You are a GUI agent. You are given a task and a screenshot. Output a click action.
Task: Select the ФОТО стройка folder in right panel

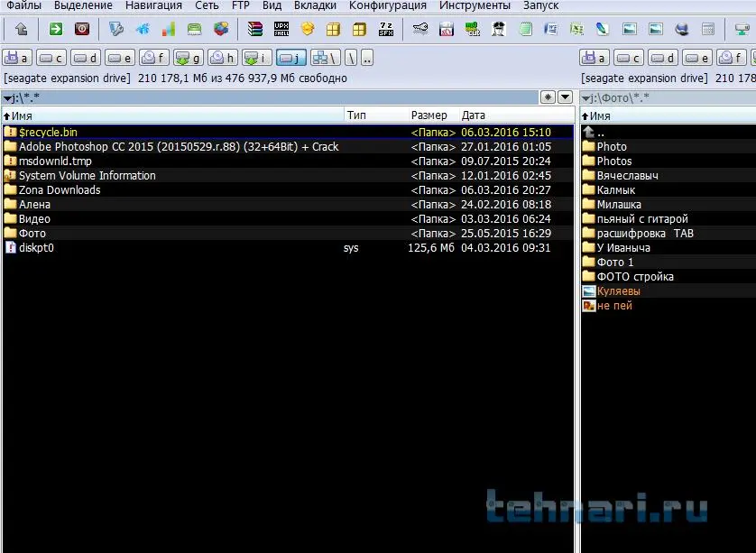(668, 277)
